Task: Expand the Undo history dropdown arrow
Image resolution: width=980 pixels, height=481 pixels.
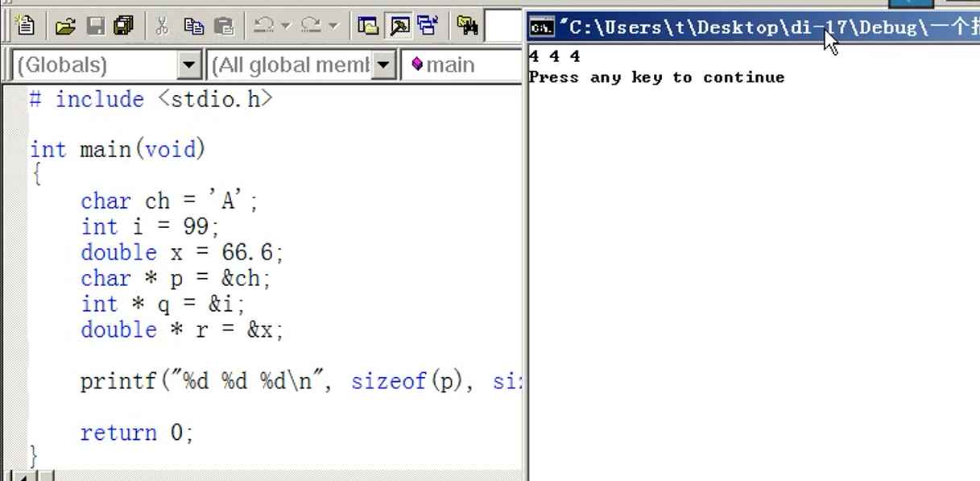Action: pyautogui.click(x=285, y=27)
